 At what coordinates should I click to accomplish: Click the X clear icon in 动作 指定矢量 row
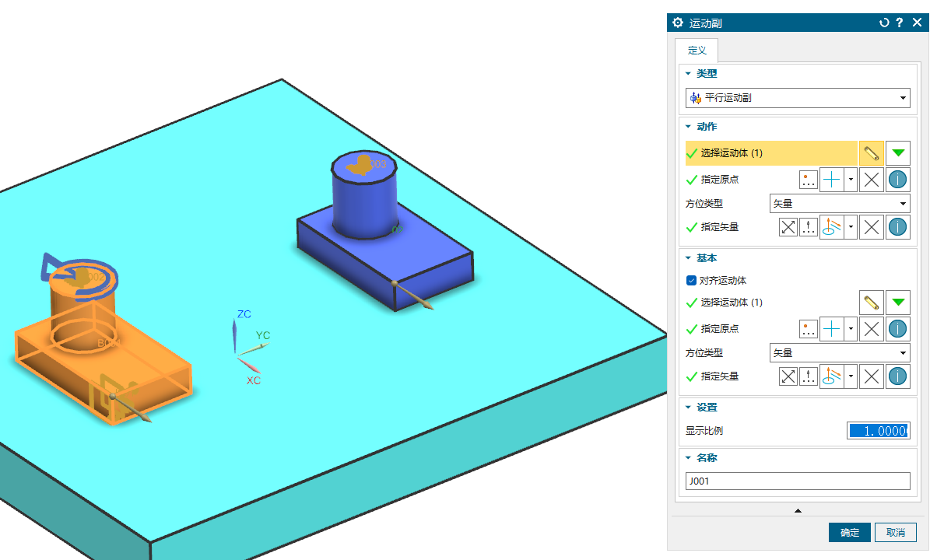pyautogui.click(x=872, y=227)
